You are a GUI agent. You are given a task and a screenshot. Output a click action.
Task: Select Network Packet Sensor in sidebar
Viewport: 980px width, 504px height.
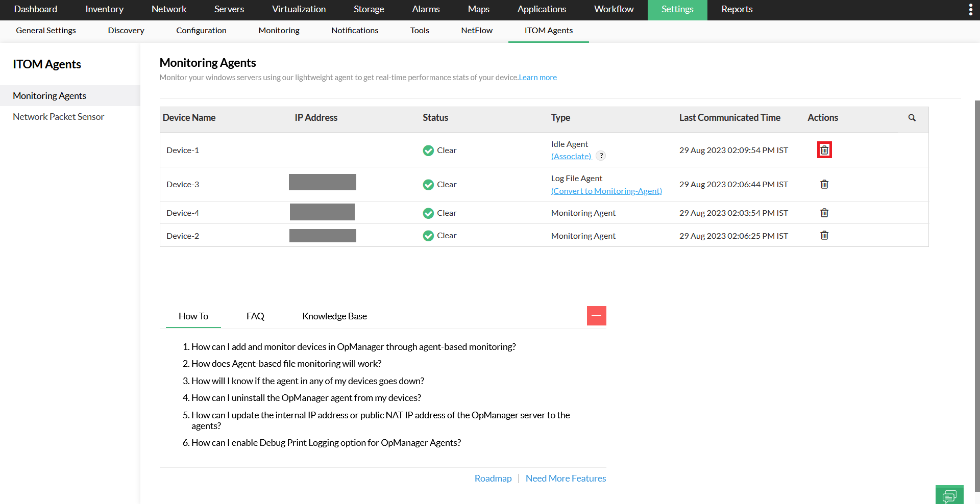[58, 117]
